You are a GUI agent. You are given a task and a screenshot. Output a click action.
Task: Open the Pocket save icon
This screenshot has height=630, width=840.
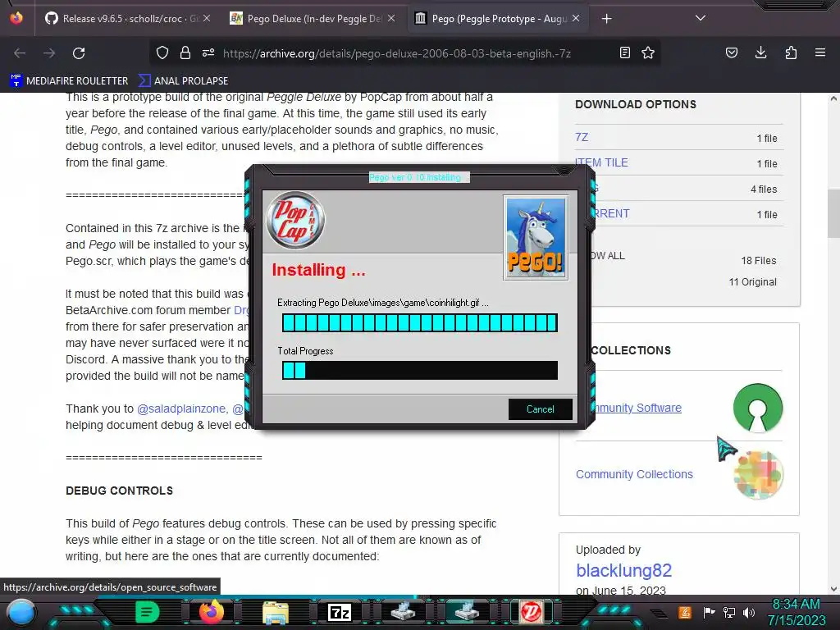(x=732, y=52)
